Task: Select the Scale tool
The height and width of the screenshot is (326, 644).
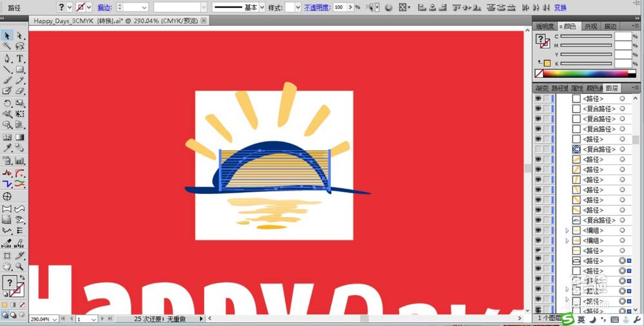Action: coord(20,103)
